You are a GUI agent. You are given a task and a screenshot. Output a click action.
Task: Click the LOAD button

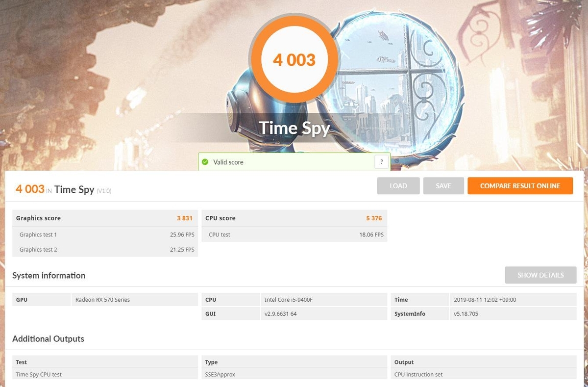398,186
